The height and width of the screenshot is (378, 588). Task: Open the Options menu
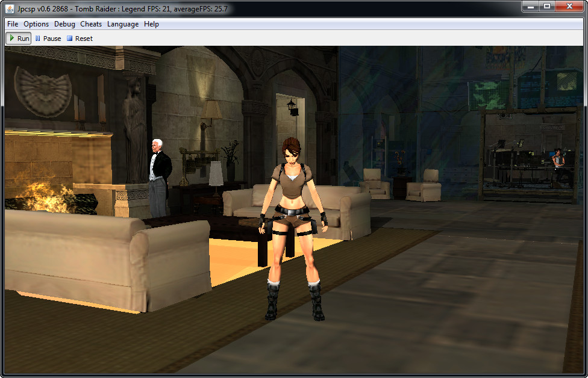[36, 24]
